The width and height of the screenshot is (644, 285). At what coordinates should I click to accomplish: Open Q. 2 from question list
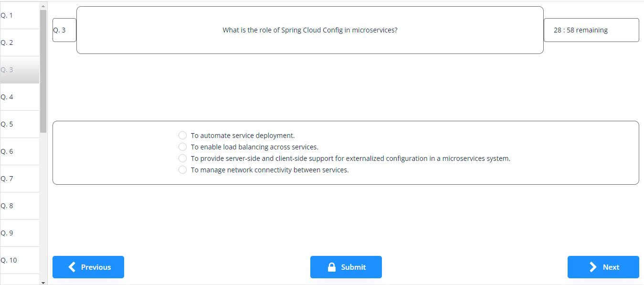click(x=19, y=42)
